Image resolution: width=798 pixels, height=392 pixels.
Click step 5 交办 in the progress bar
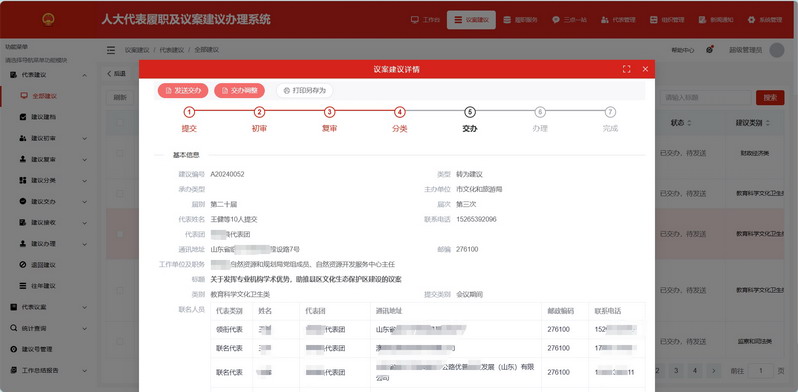pos(470,112)
